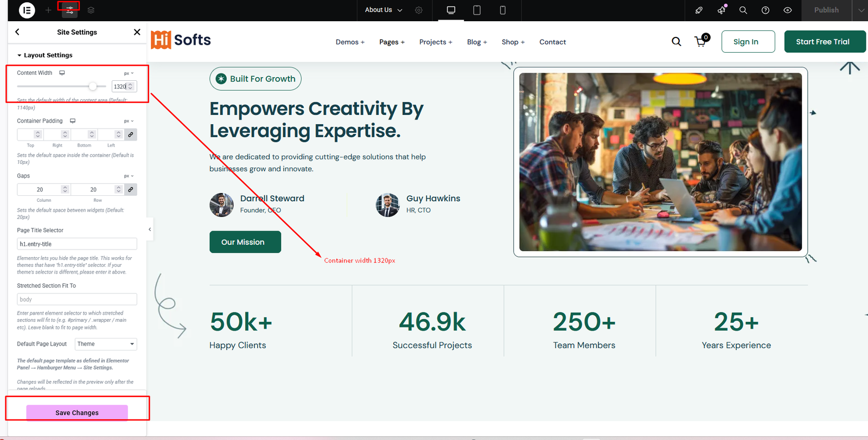
Task: Open the Finder search icon in top bar
Action: [x=743, y=10]
